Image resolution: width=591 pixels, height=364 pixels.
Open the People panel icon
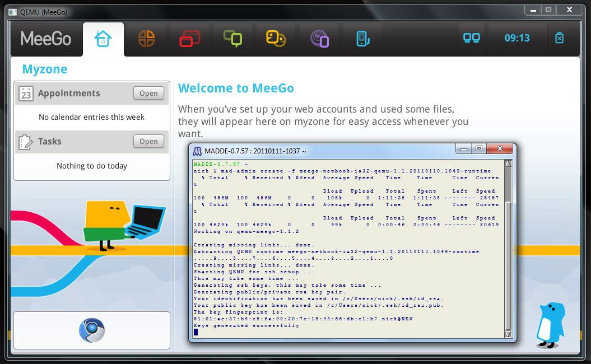(x=276, y=39)
